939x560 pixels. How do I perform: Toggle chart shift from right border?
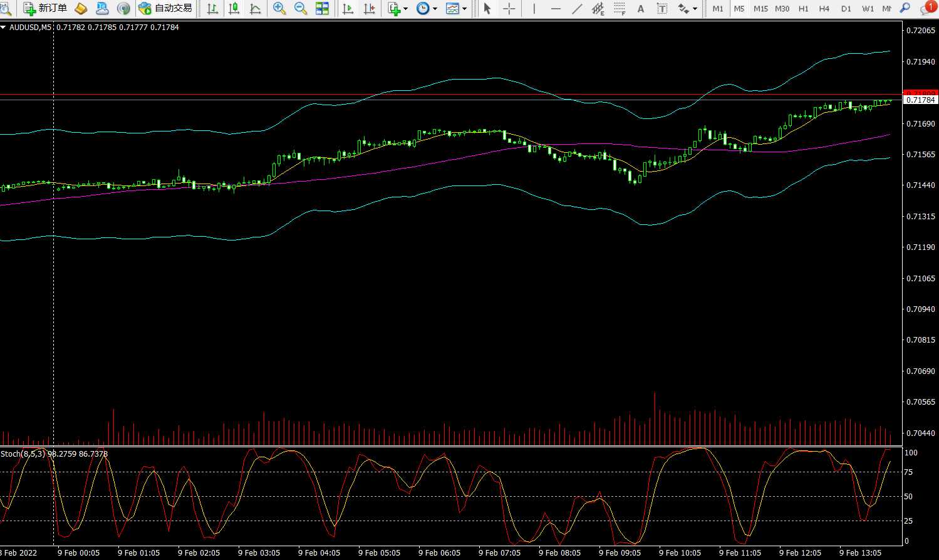370,8
